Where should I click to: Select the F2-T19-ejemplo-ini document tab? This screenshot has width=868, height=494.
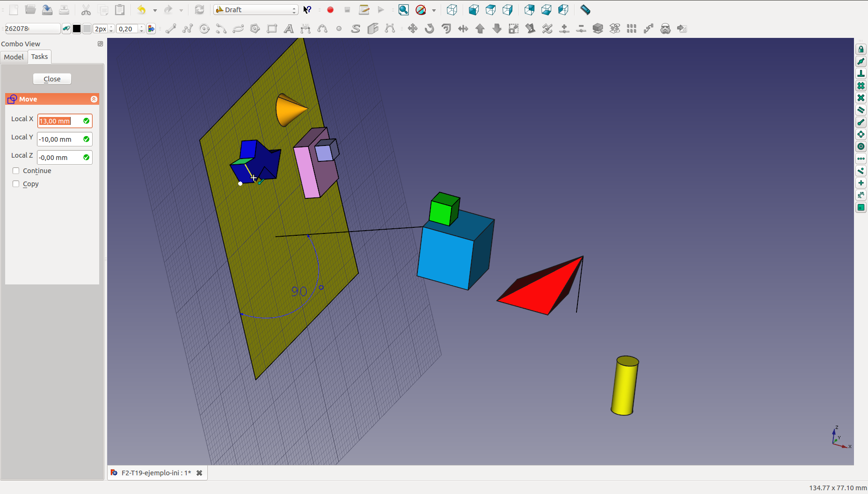click(156, 473)
